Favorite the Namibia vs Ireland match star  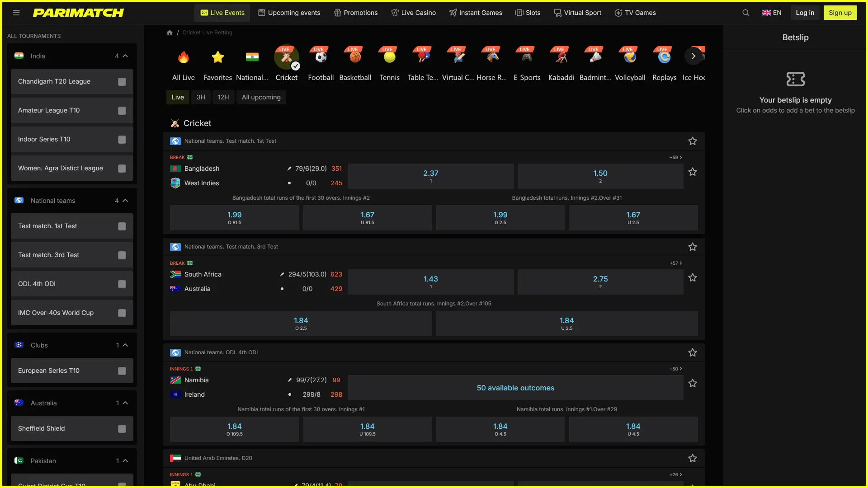(693, 384)
